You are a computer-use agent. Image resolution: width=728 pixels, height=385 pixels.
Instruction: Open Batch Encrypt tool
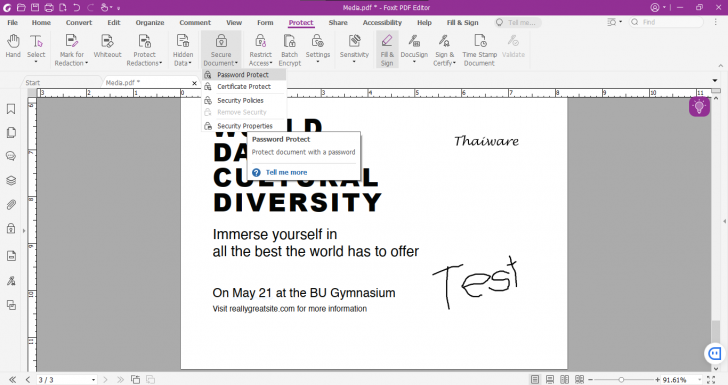coord(290,50)
